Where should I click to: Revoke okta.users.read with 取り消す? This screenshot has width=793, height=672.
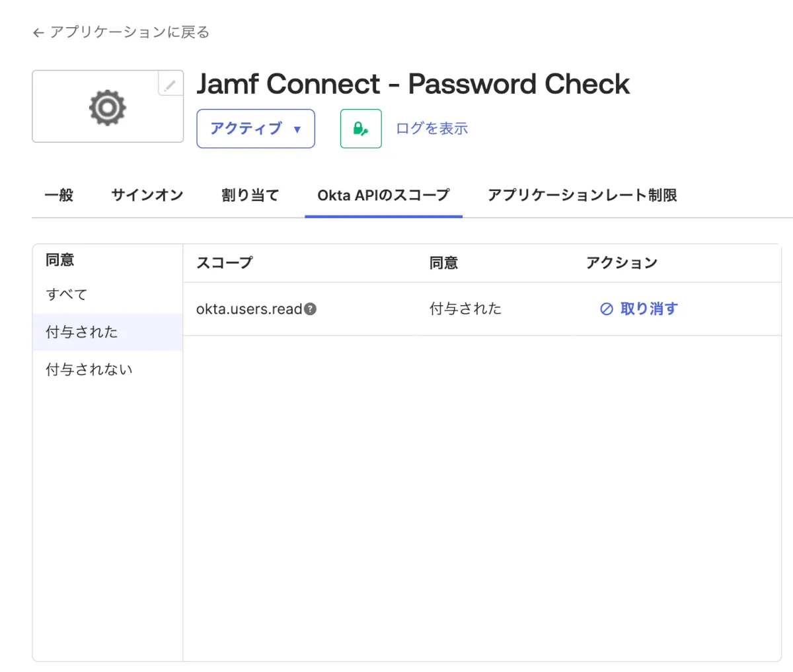click(x=648, y=309)
